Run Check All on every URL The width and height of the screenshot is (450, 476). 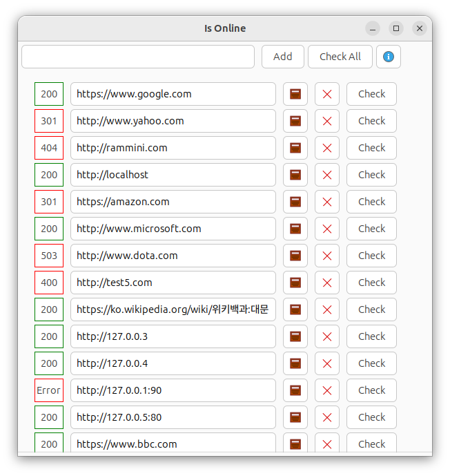[340, 57]
